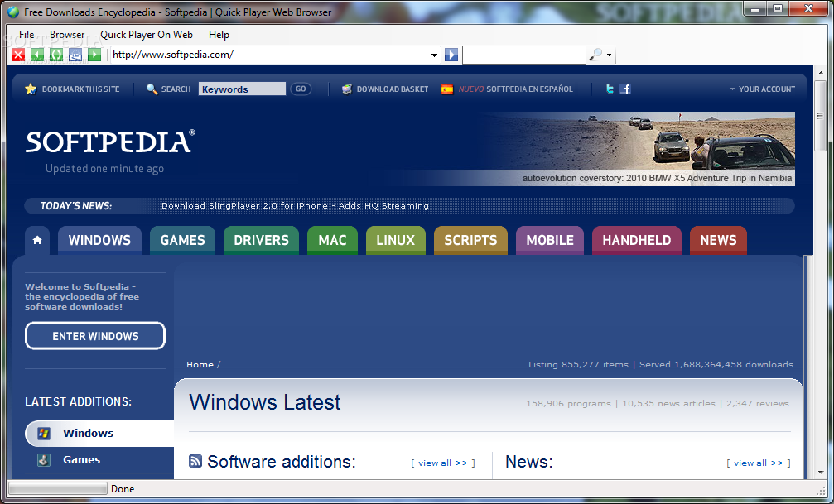834x504 pixels.
Task: Switch to the Games tab
Action: pyautogui.click(x=182, y=240)
